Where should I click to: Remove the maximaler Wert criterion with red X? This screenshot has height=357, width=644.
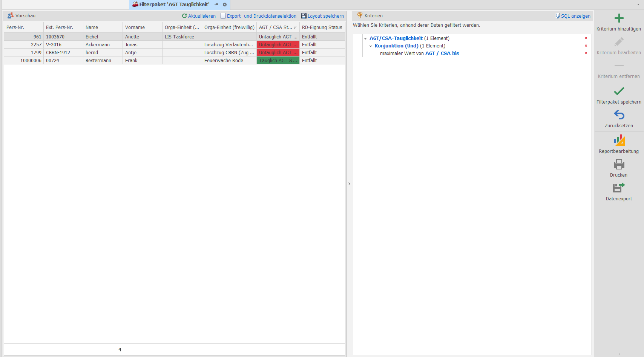(586, 53)
